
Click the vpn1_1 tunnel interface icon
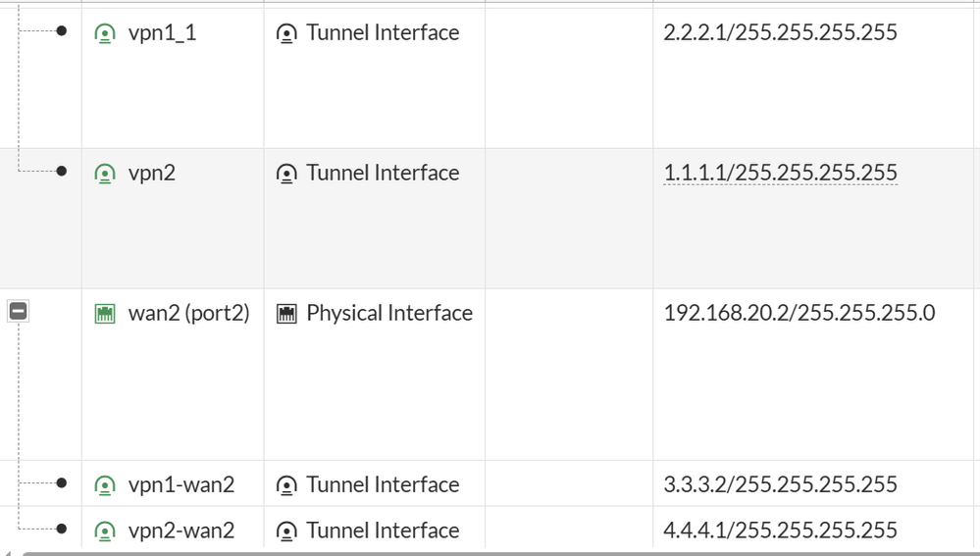(x=104, y=33)
